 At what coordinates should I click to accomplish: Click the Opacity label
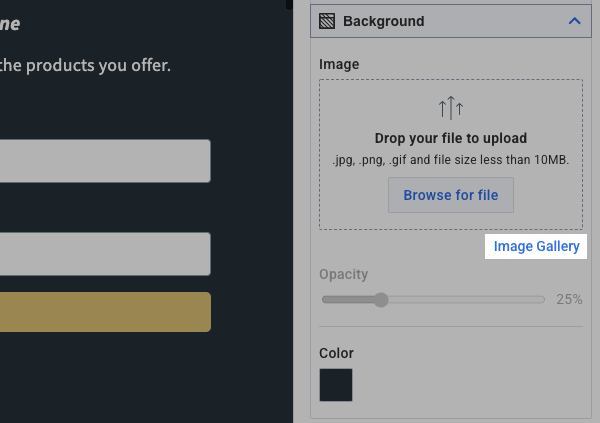(343, 274)
